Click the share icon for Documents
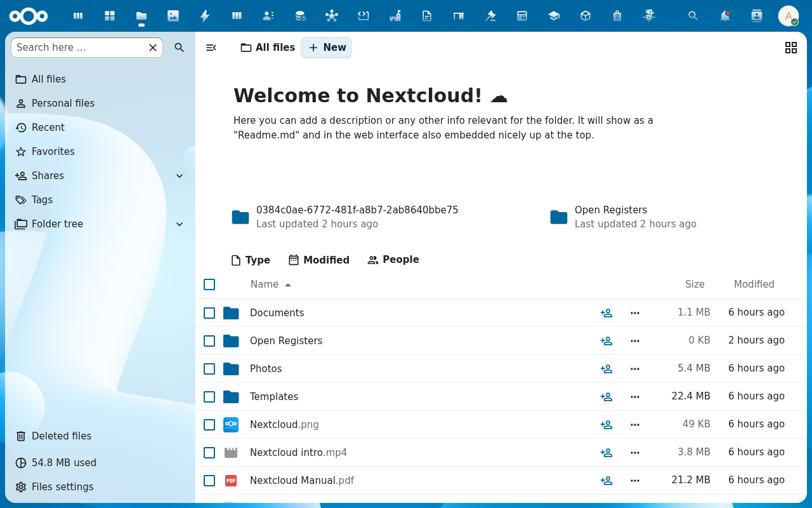 coord(606,313)
